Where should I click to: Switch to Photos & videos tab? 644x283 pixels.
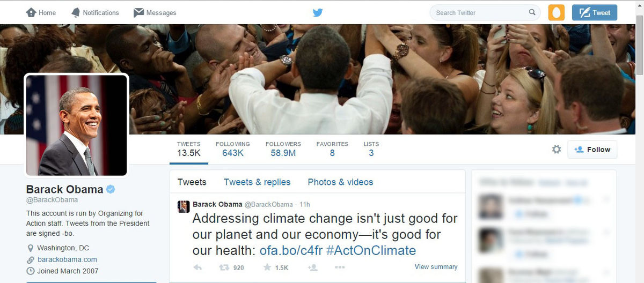(340, 182)
